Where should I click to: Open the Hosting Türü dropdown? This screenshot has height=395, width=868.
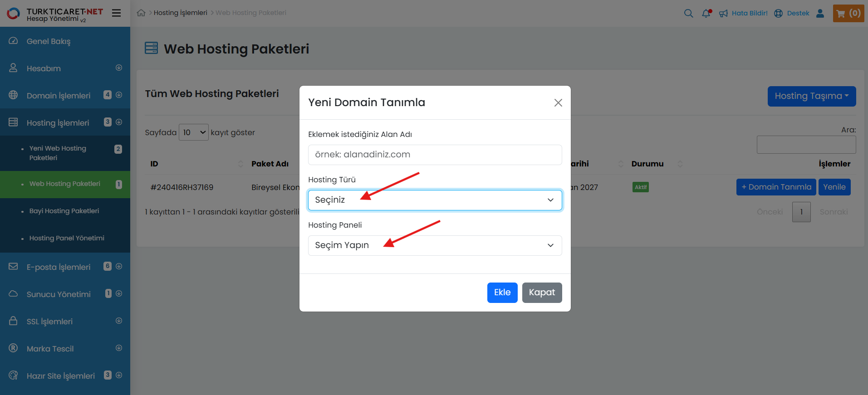click(435, 200)
